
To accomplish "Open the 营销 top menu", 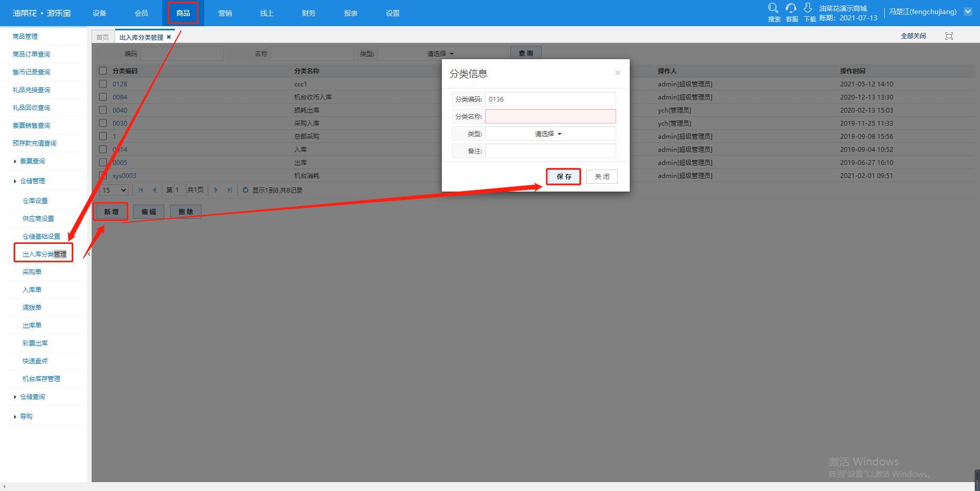I will pos(225,13).
